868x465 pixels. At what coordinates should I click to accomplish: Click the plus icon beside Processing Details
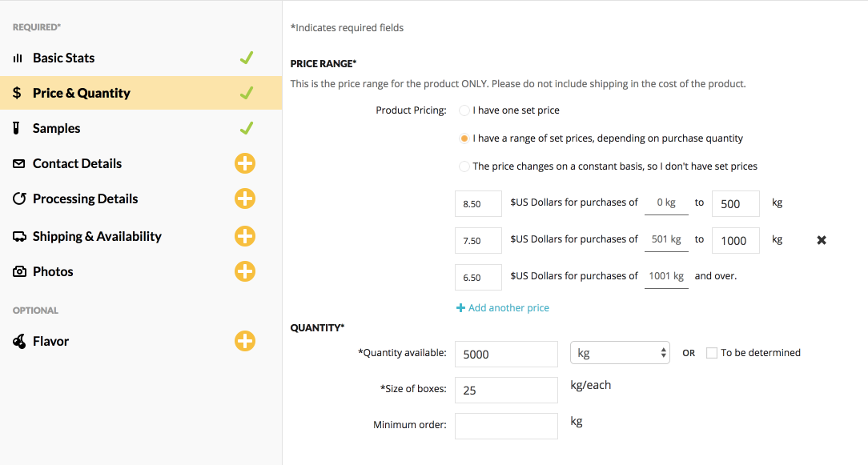(245, 198)
